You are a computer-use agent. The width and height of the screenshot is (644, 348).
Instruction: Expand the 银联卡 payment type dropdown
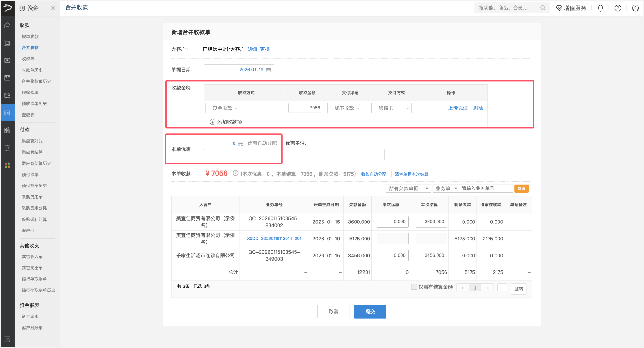391,108
